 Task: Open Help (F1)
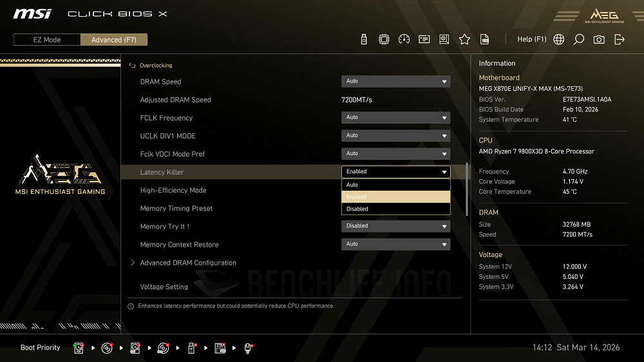pos(531,39)
